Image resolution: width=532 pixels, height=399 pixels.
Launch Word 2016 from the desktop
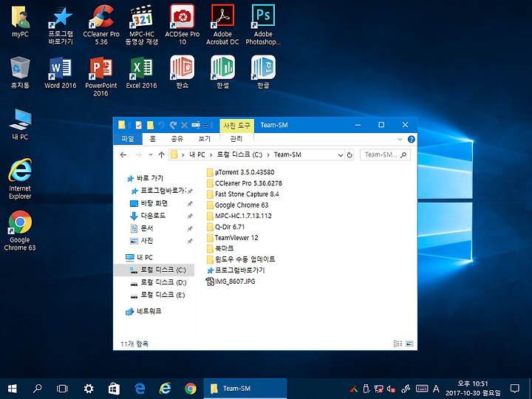coord(61,73)
